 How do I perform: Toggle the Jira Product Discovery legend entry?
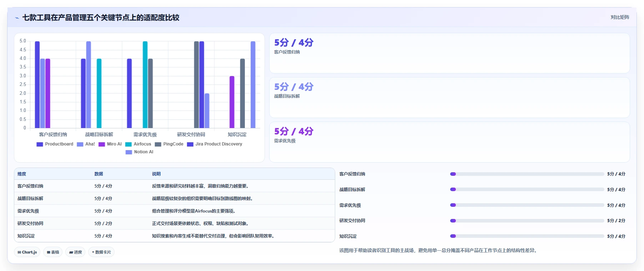215,144
